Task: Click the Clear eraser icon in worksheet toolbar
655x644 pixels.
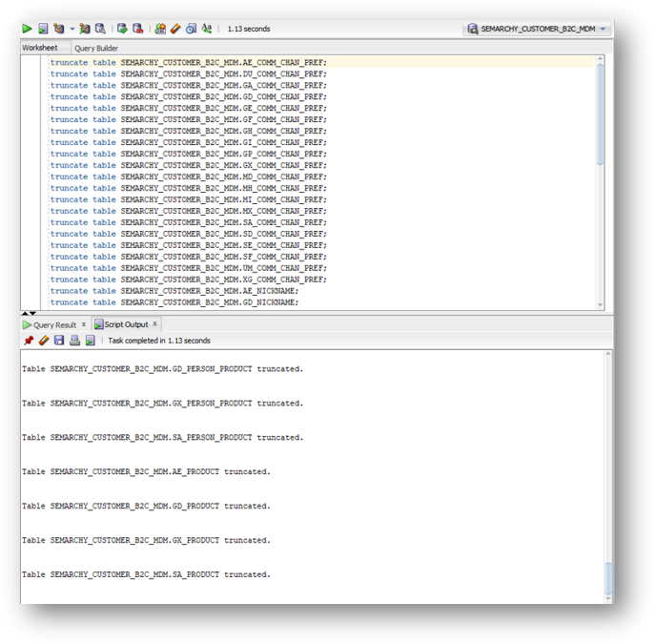Action: [175, 29]
